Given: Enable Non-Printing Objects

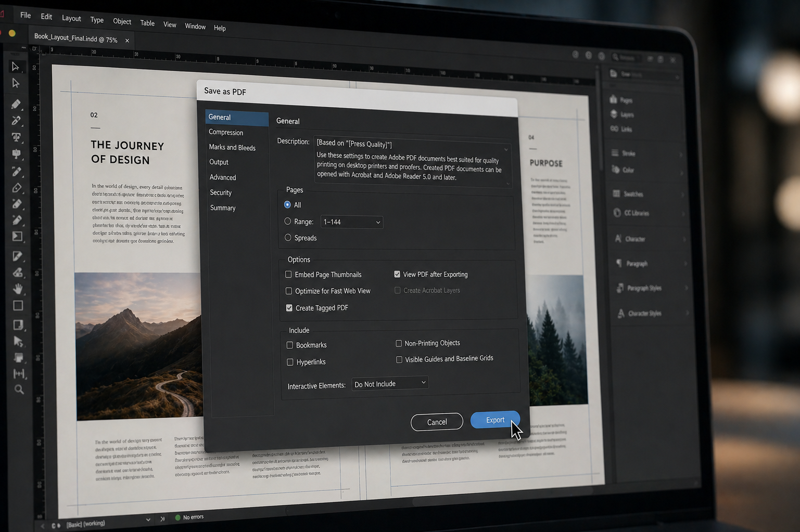Looking at the screenshot, I should pyautogui.click(x=399, y=343).
